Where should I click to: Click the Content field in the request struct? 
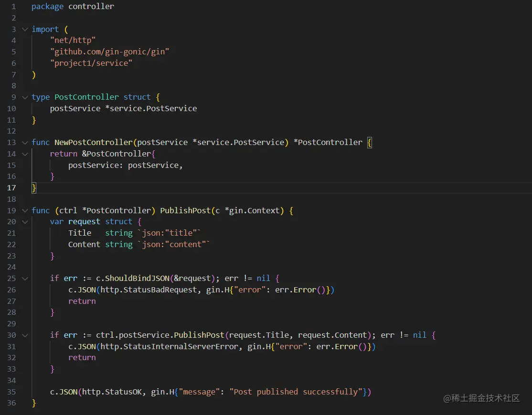point(84,245)
